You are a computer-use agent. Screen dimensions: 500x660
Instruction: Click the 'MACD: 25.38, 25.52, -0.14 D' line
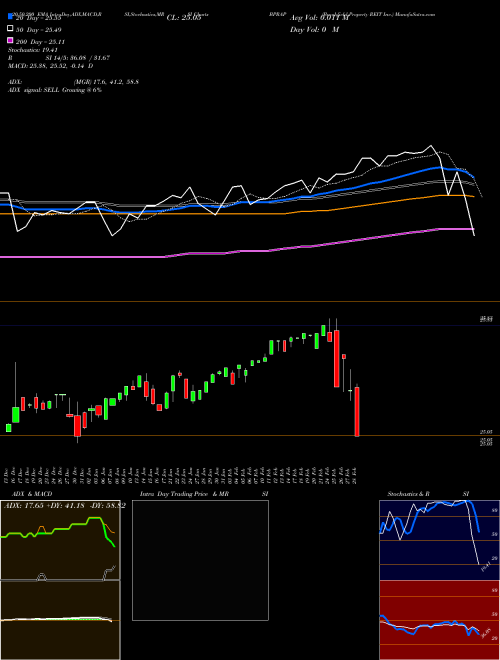[51, 66]
